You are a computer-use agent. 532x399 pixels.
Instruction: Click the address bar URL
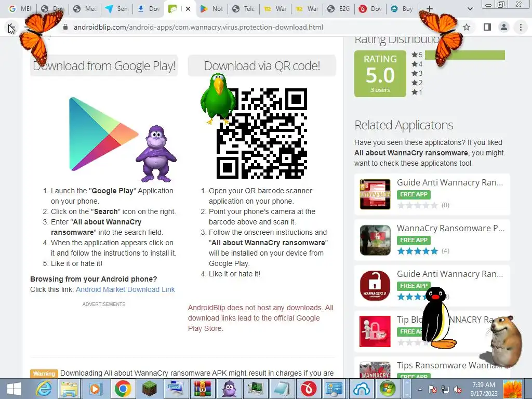point(198,27)
